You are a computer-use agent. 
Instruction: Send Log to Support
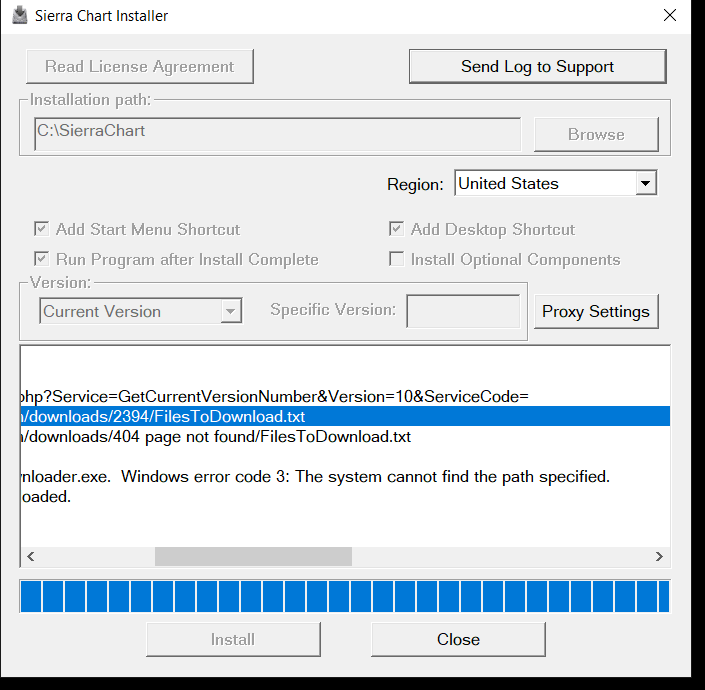[x=537, y=67]
